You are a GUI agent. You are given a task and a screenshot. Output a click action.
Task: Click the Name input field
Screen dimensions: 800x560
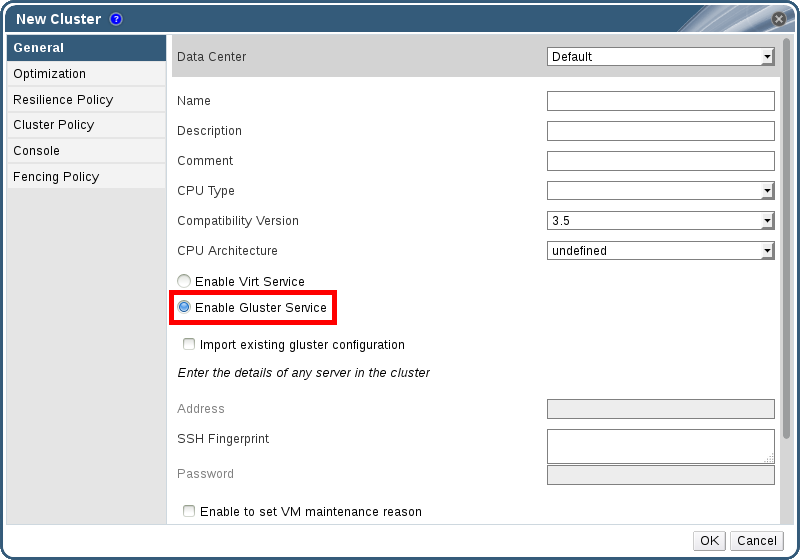[660, 101]
